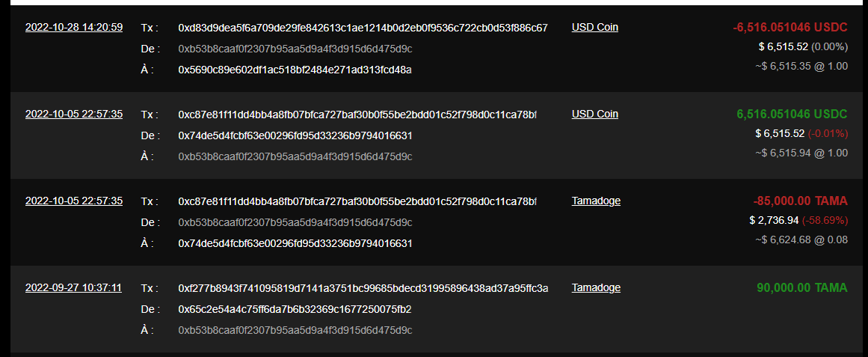The height and width of the screenshot is (357, 868).
Task: Click the ~$ 6,515.35 @ 1.00 price
Action: 801,66
